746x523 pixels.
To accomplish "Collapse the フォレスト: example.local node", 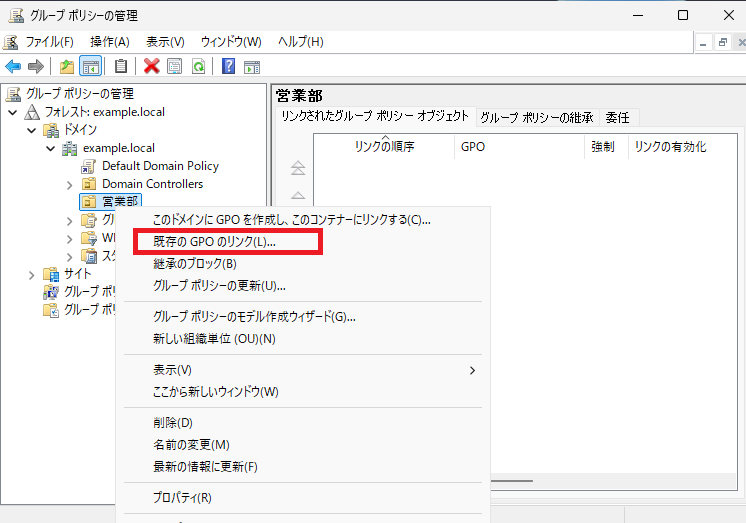I will 13,113.
